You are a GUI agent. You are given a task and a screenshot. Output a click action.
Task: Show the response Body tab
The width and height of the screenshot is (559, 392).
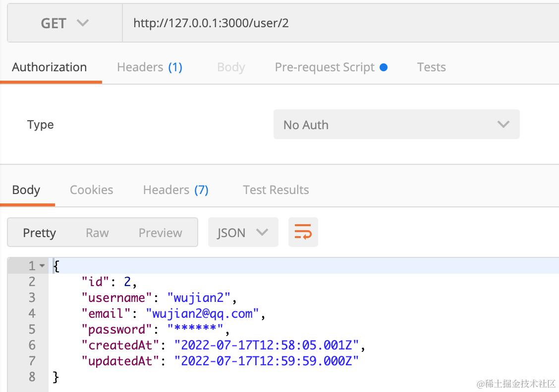click(26, 190)
